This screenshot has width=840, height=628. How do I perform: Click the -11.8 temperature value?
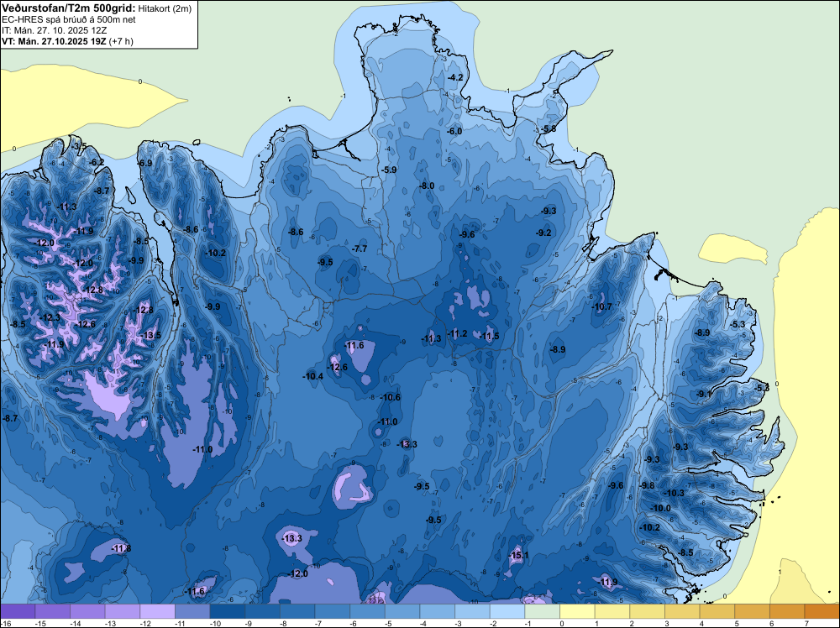[121, 548]
